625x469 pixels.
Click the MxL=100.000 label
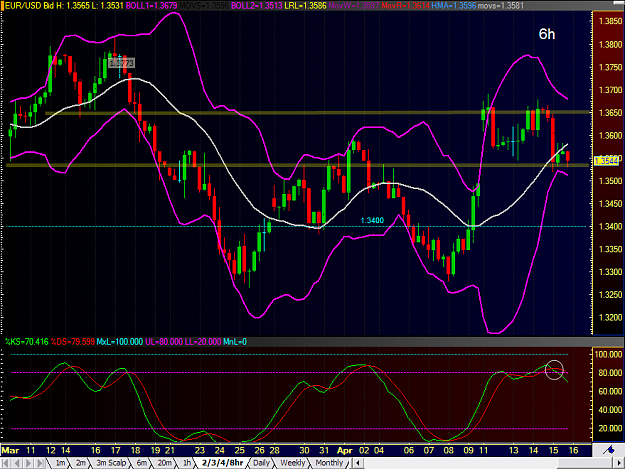[120, 341]
